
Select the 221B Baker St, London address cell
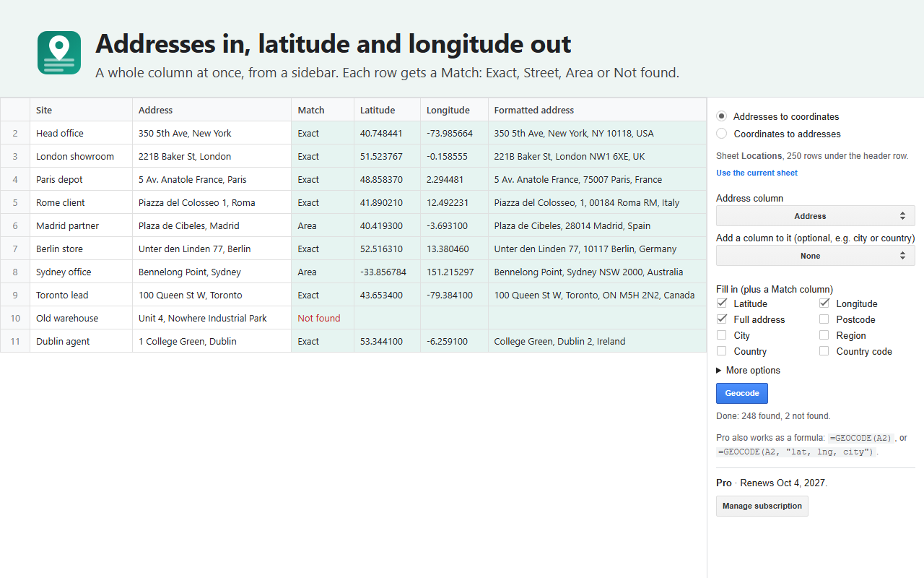click(212, 156)
